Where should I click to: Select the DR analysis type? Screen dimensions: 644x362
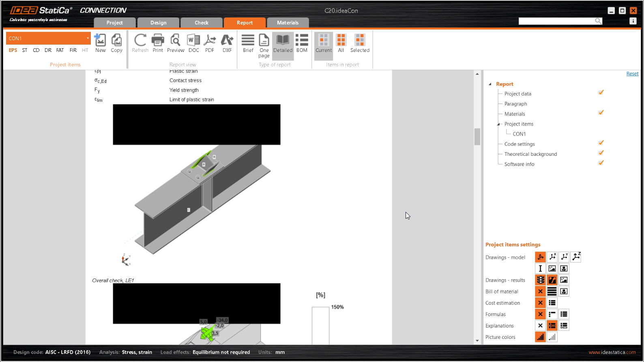tap(48, 50)
